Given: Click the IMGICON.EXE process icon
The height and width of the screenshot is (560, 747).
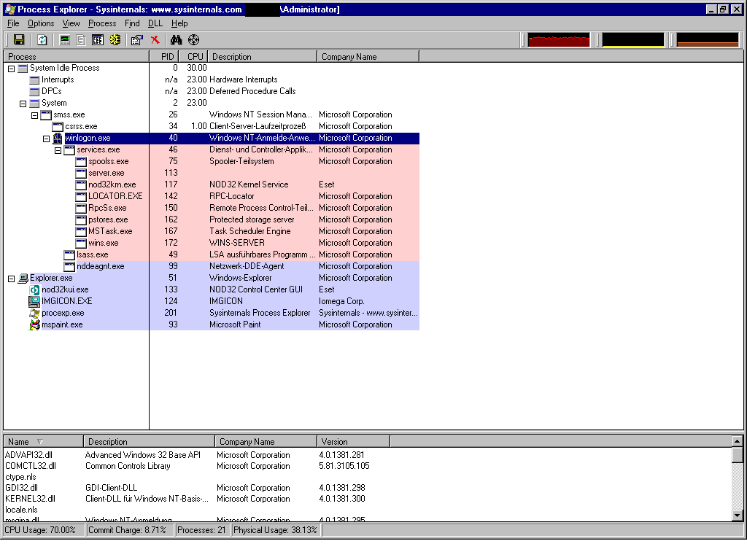Looking at the screenshot, I should coord(34,301).
